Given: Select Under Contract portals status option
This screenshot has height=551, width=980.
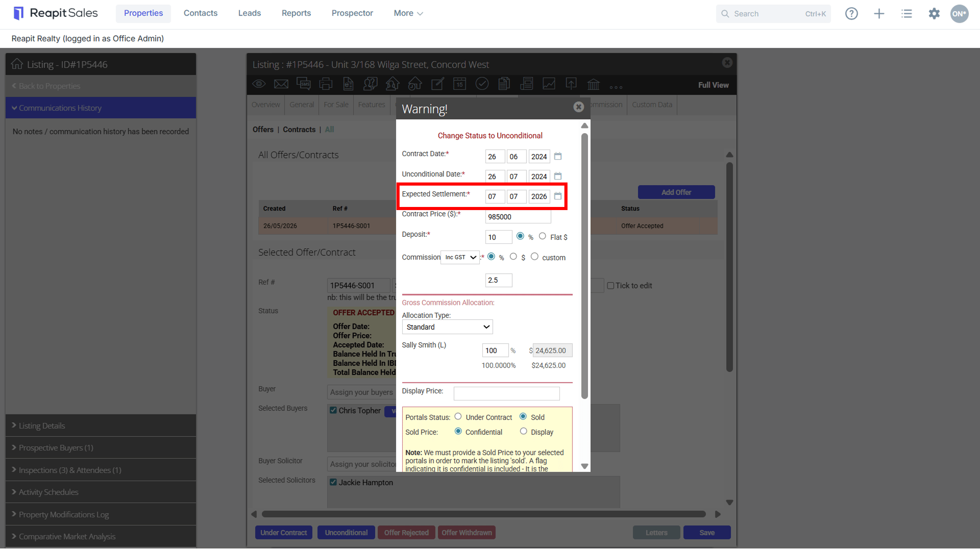Looking at the screenshot, I should [458, 417].
